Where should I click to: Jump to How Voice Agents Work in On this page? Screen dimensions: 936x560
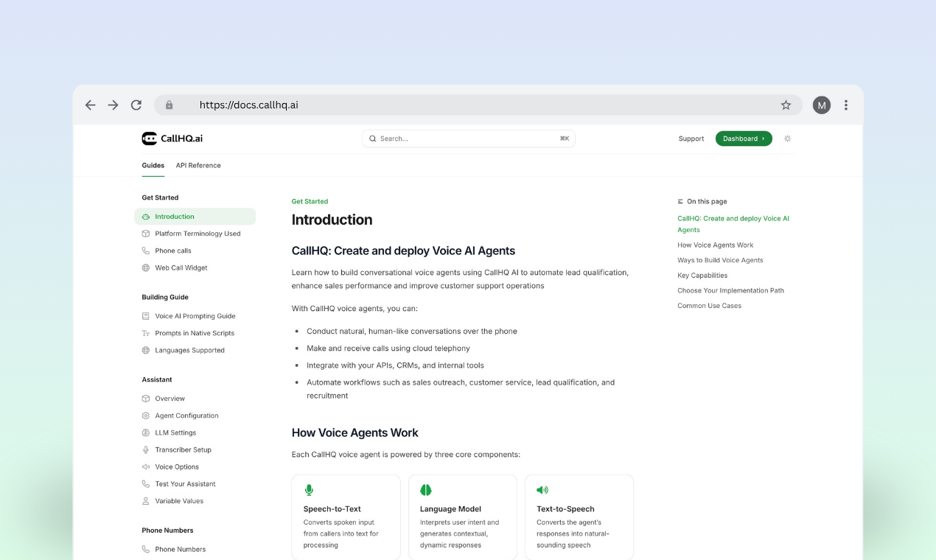pyautogui.click(x=716, y=245)
